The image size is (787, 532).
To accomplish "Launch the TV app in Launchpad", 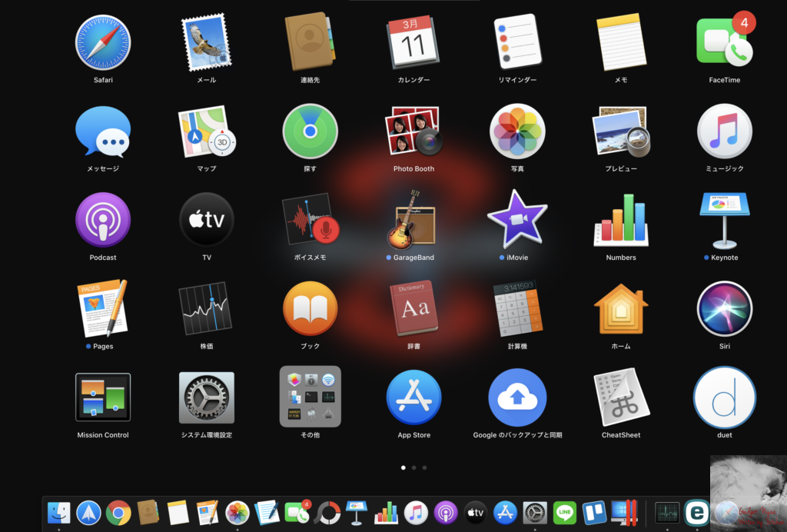I will pyautogui.click(x=206, y=220).
